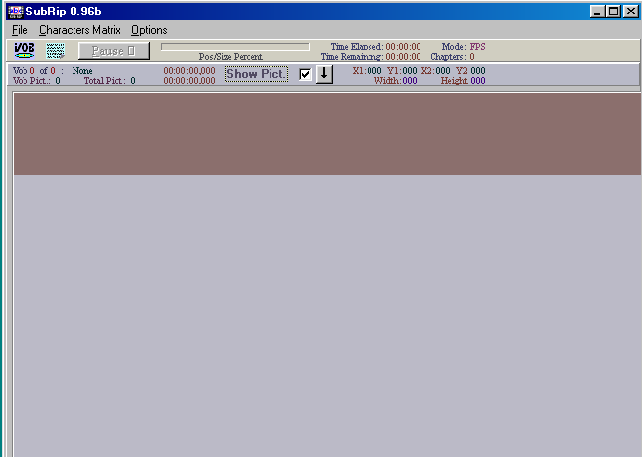The image size is (642, 458).
Task: Open the VOB file icon
Action: tap(25, 50)
